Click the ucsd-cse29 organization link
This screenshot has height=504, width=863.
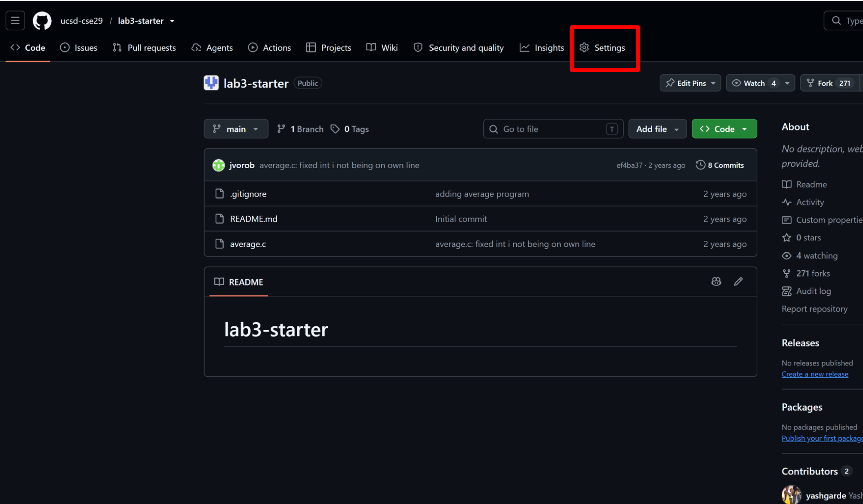point(81,21)
